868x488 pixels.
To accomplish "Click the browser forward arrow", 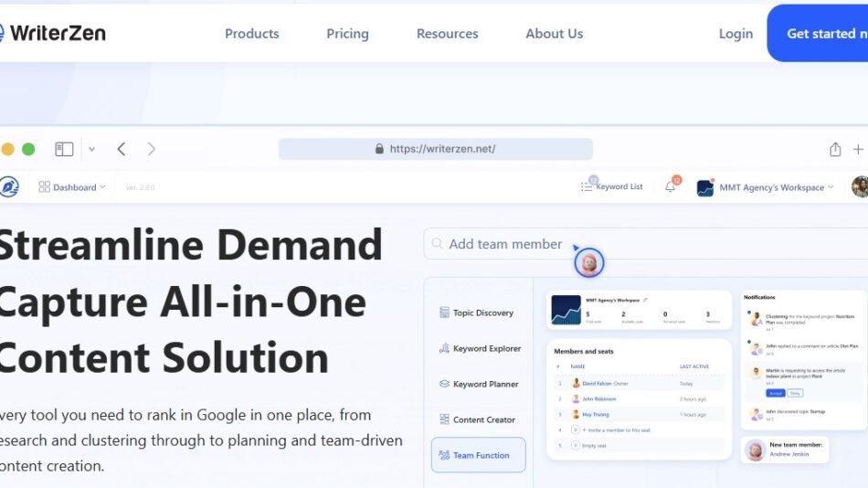I will [x=152, y=149].
